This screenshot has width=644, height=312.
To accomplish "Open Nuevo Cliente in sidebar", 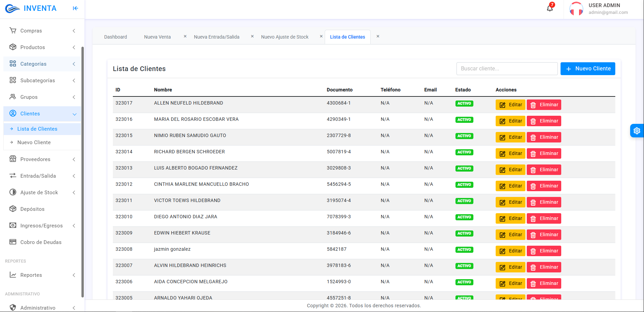I will tap(42, 142).
